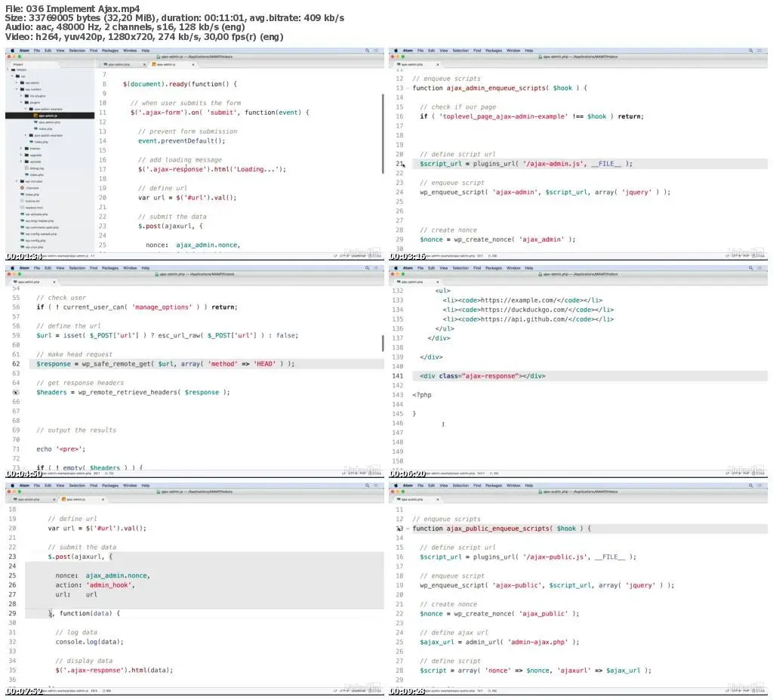Image resolution: width=773 pixels, height=700 pixels.
Task: Open Find menu in frame 00:04:50
Action: pyautogui.click(x=94, y=268)
